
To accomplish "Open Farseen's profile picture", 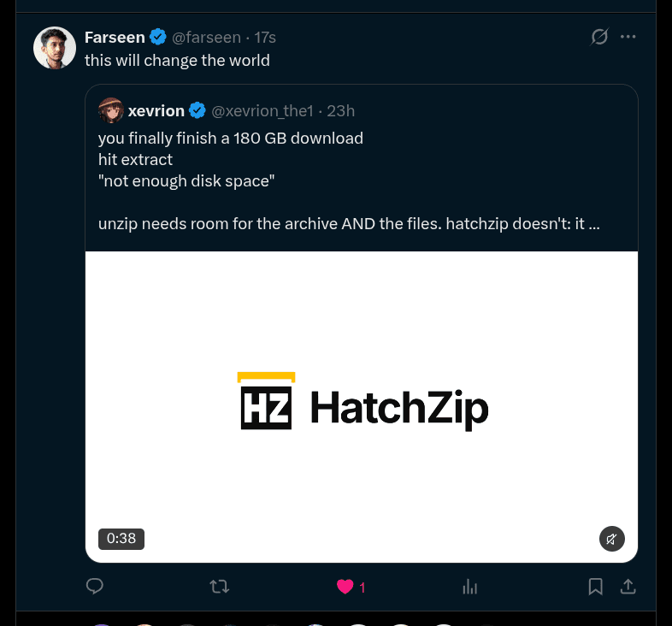I will 55,48.
